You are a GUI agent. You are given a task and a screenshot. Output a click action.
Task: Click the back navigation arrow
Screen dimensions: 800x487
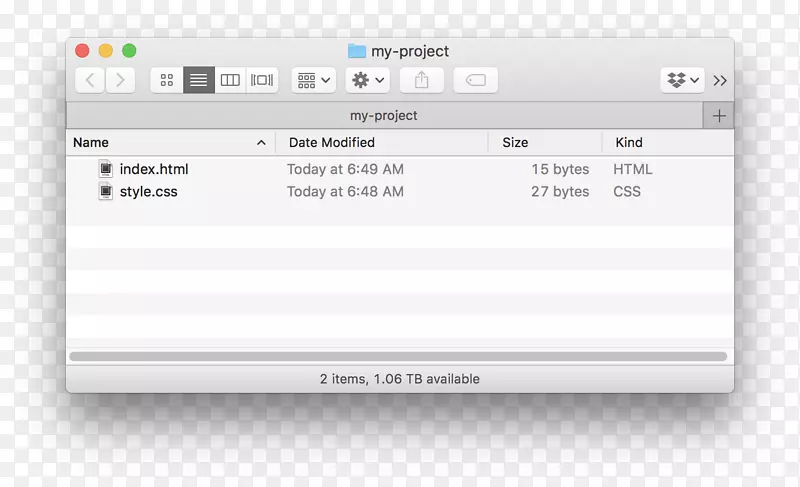(x=90, y=80)
